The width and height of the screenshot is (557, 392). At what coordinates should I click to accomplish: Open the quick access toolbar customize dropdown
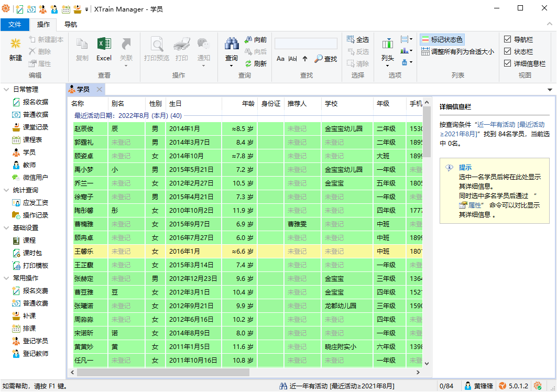(x=86, y=9)
